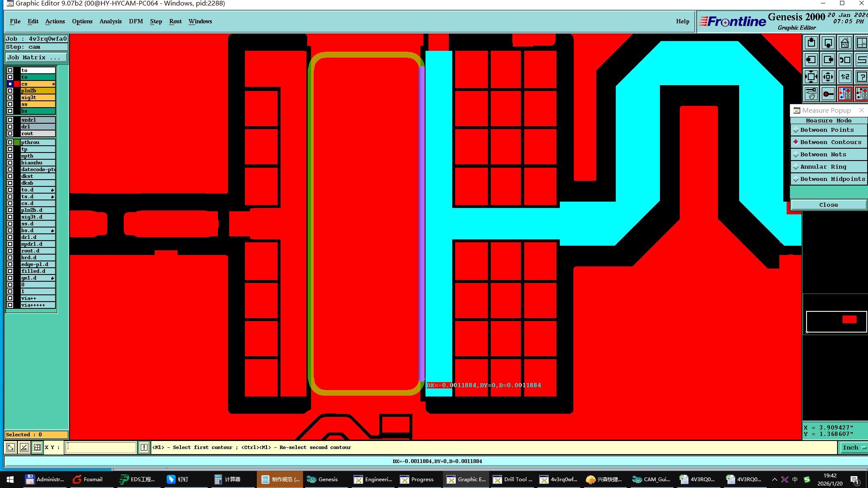The width and height of the screenshot is (868, 488).
Task: Toggle the checkbox for layer sig3t
Action: tap(10, 97)
